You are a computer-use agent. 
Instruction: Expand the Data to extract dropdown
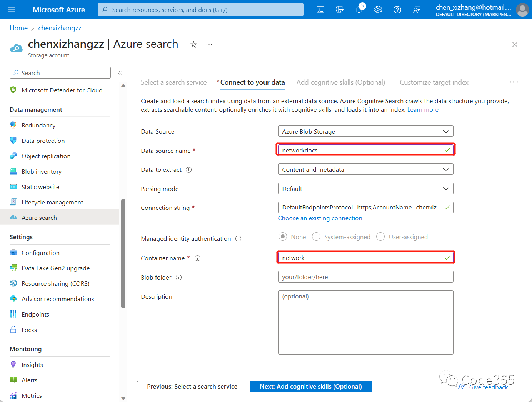click(365, 169)
